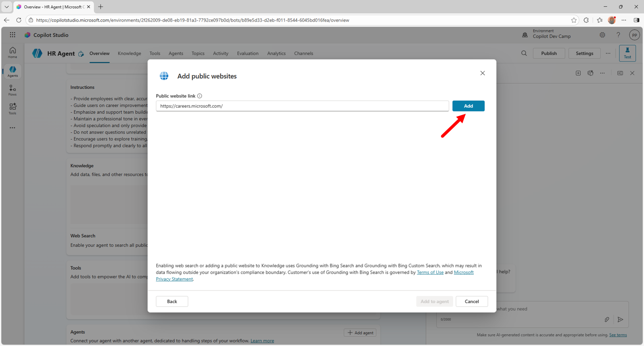Switch to the Analytics tab

277,54
